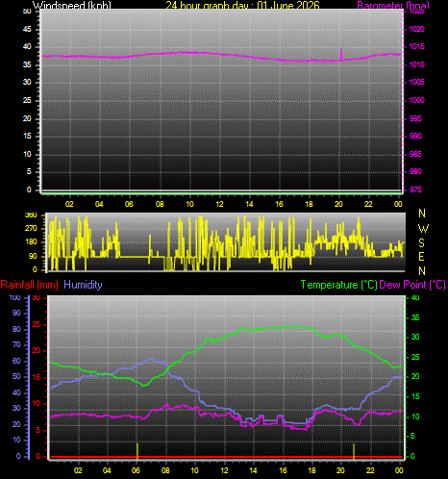Click hour "14" on the bottom chart time axis
The height and width of the screenshot is (479, 448).
[253, 470]
